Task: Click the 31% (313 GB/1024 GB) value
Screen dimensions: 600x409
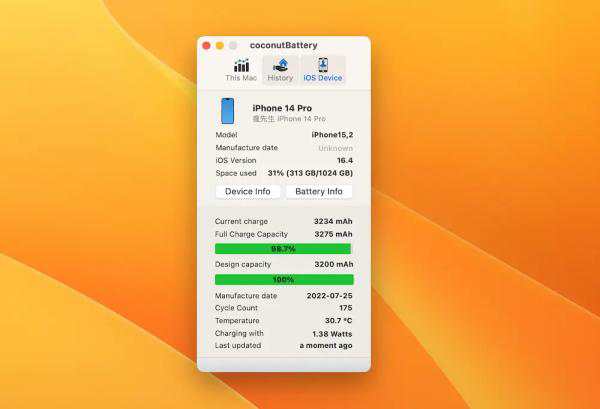Action: point(310,173)
